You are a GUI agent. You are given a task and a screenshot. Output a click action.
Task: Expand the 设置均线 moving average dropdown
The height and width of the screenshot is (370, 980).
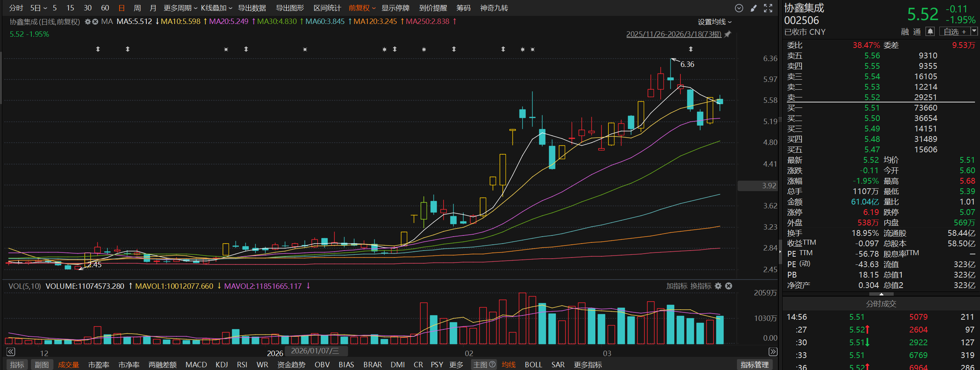714,22
